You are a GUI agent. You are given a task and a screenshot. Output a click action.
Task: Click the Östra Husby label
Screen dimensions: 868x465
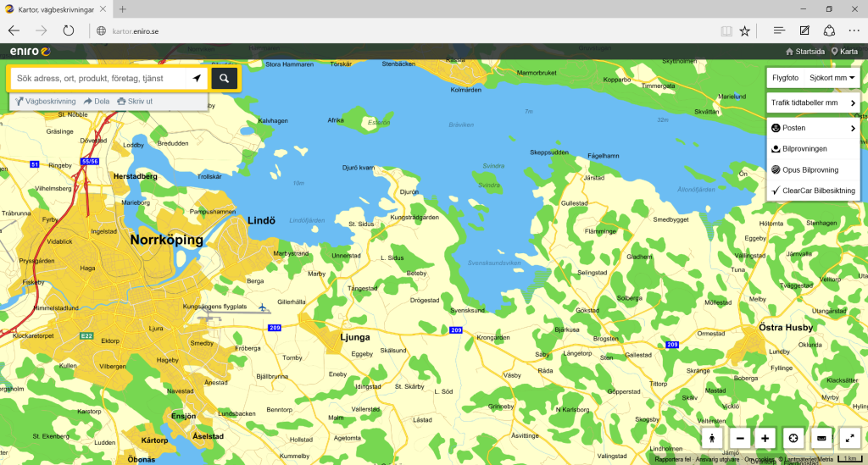[x=786, y=327]
